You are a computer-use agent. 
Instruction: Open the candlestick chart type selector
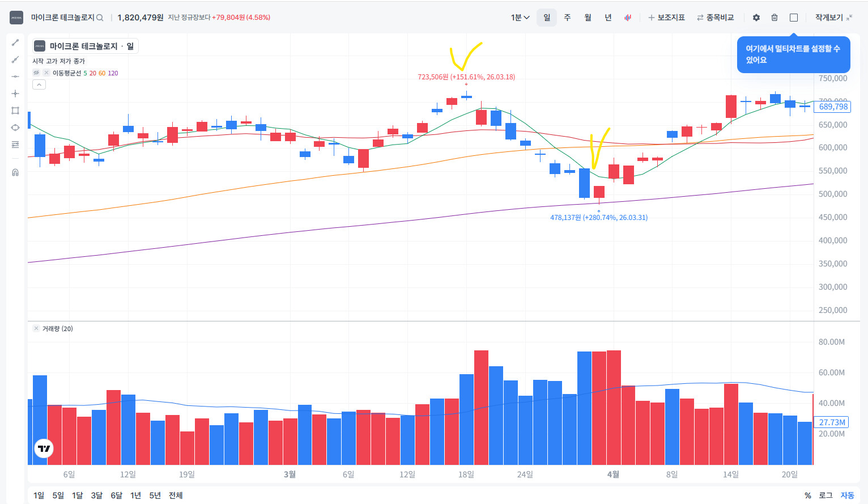click(628, 18)
